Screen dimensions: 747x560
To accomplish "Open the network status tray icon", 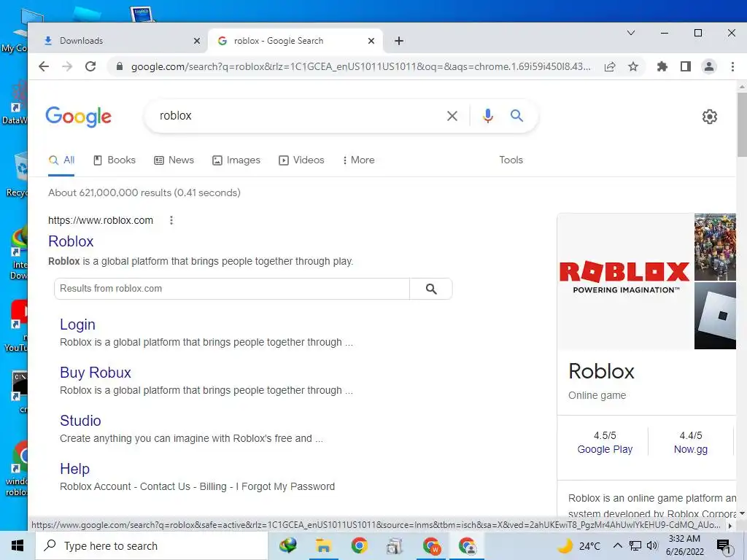I will pos(635,545).
